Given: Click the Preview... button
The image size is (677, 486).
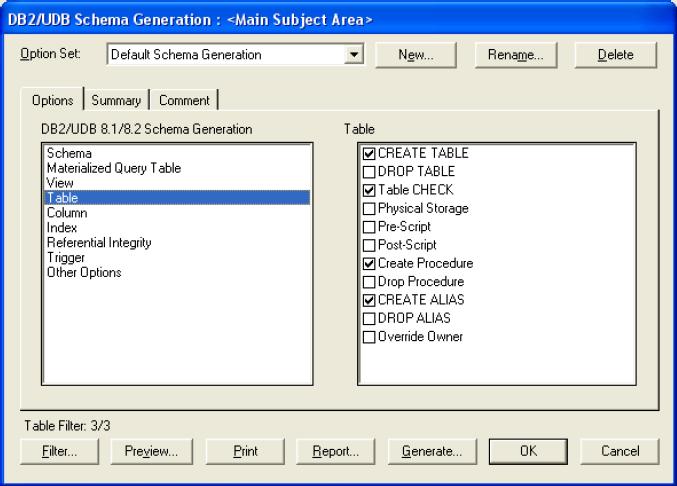Looking at the screenshot, I should coord(151,451).
